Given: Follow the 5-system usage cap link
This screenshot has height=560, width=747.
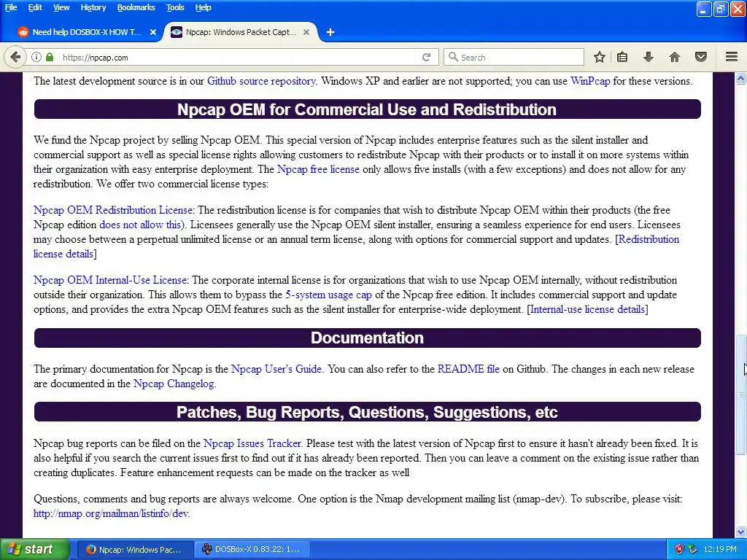Looking at the screenshot, I should (329, 295).
